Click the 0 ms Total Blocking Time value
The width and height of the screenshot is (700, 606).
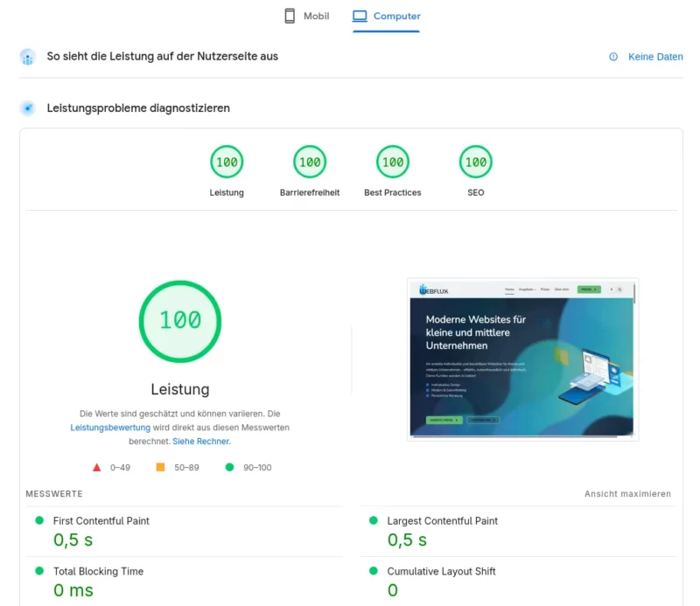coord(73,590)
